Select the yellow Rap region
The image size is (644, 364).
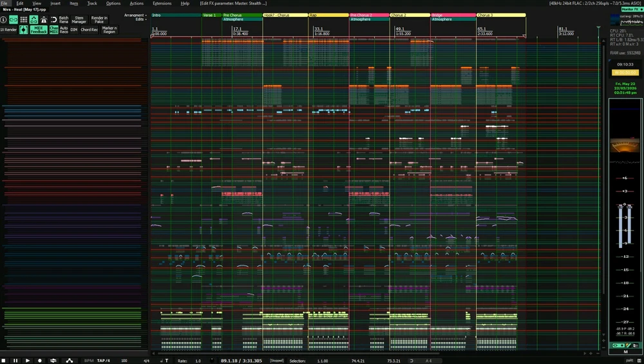coord(328,15)
